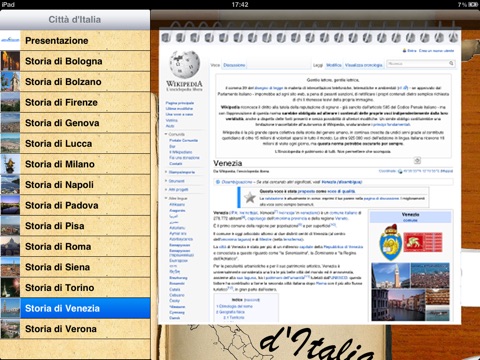The height and width of the screenshot is (360, 480).
Task: Click the login link at page top right
Action: [412, 51]
